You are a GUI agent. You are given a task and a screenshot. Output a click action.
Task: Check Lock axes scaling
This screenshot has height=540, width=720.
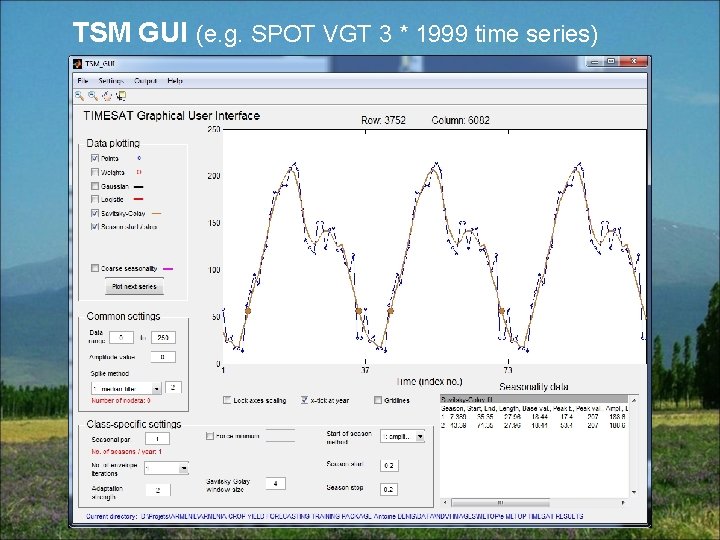[x=227, y=400]
